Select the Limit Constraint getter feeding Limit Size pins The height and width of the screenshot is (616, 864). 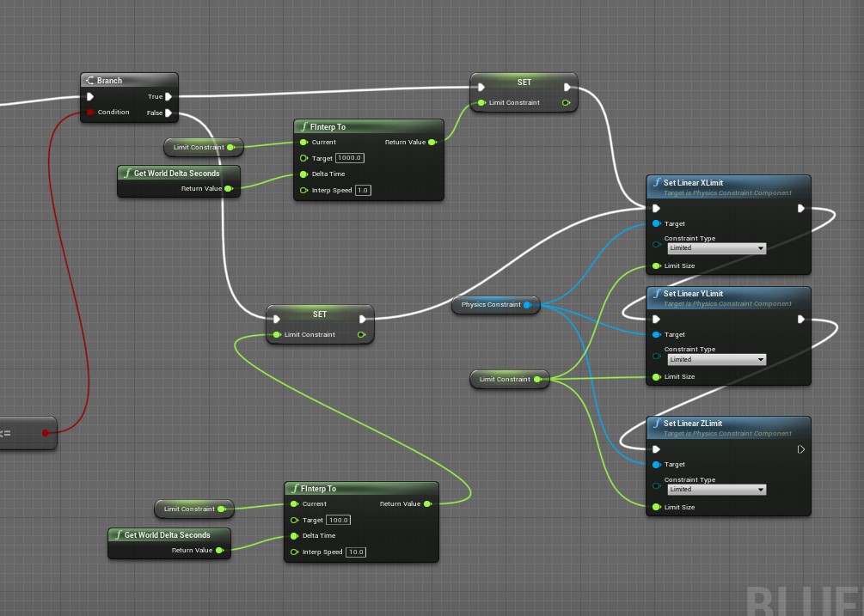tap(505, 380)
